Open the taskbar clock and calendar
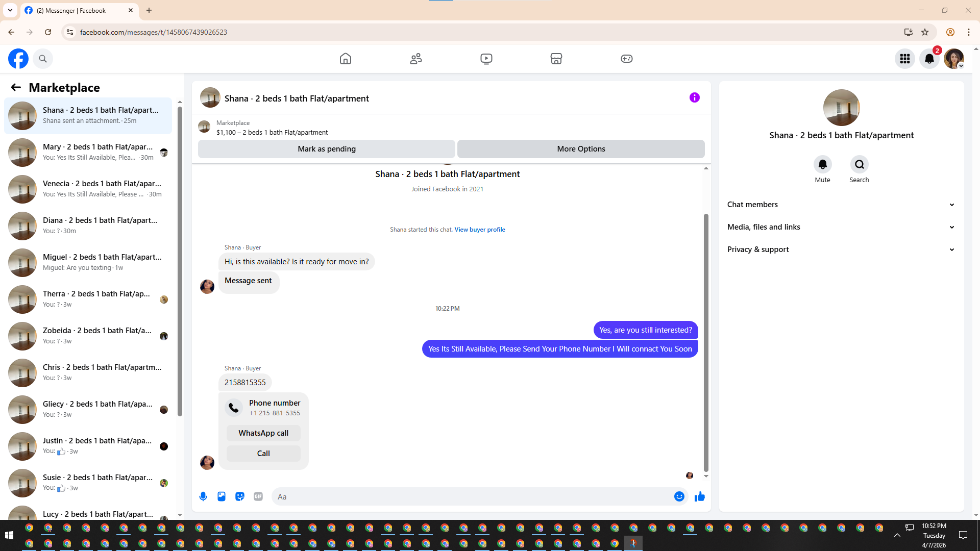 pyautogui.click(x=934, y=535)
